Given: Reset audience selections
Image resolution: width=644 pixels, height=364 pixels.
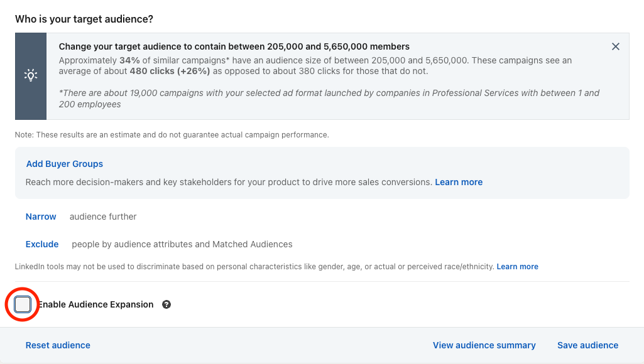Looking at the screenshot, I should point(58,345).
